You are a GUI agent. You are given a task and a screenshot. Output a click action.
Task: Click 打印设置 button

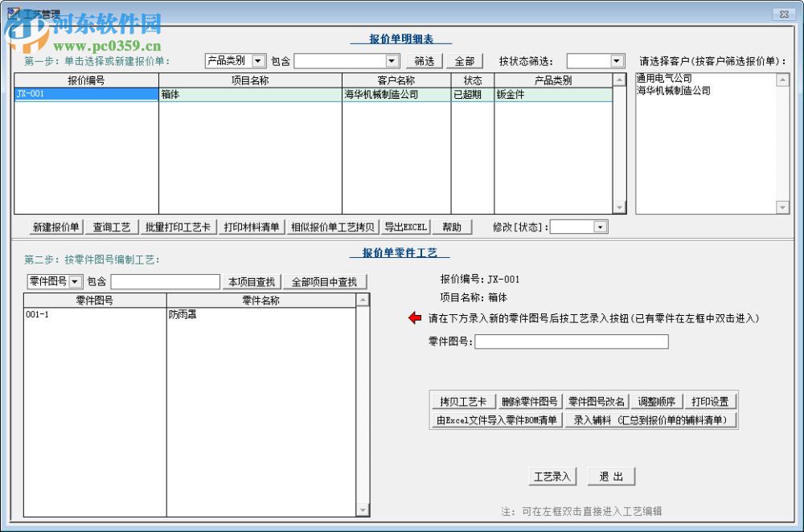click(x=710, y=401)
